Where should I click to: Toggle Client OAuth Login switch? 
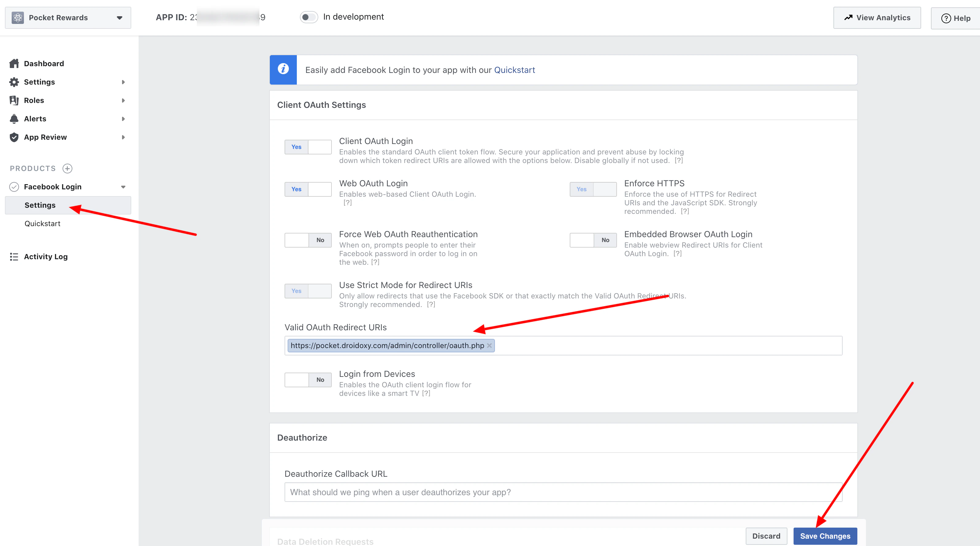point(308,147)
